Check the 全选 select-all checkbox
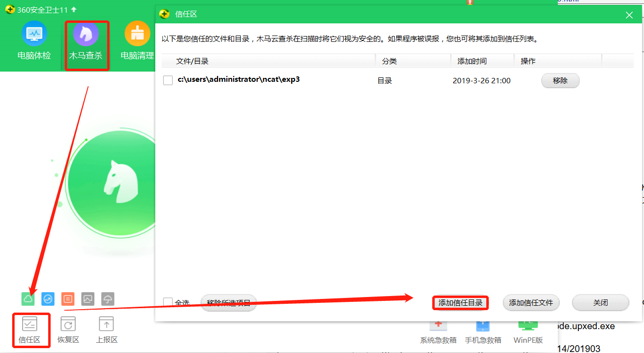The height and width of the screenshot is (353, 644). (168, 302)
